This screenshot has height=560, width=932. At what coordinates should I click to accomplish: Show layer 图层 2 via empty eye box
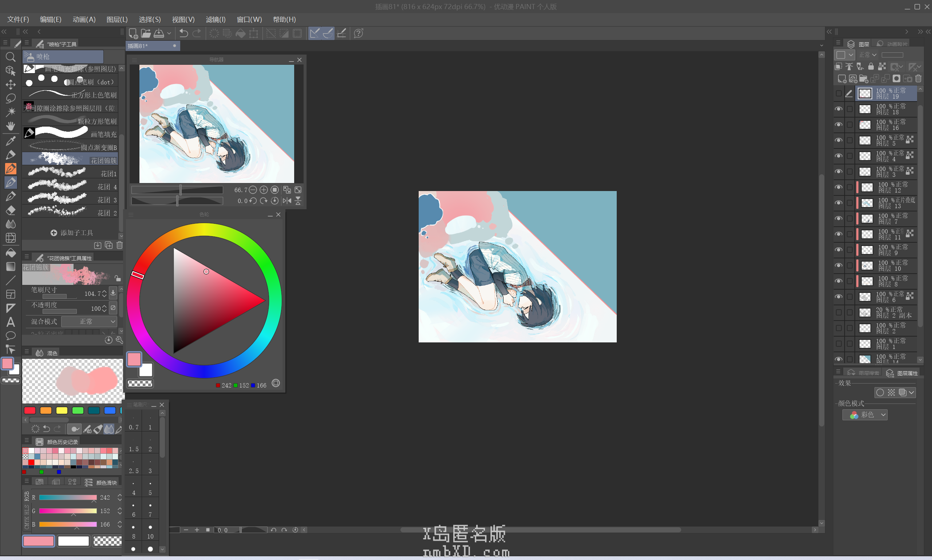838,328
